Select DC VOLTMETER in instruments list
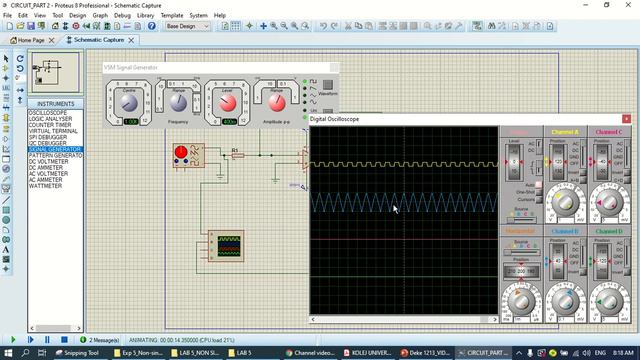Viewport: 640px width, 360px height. point(56,162)
